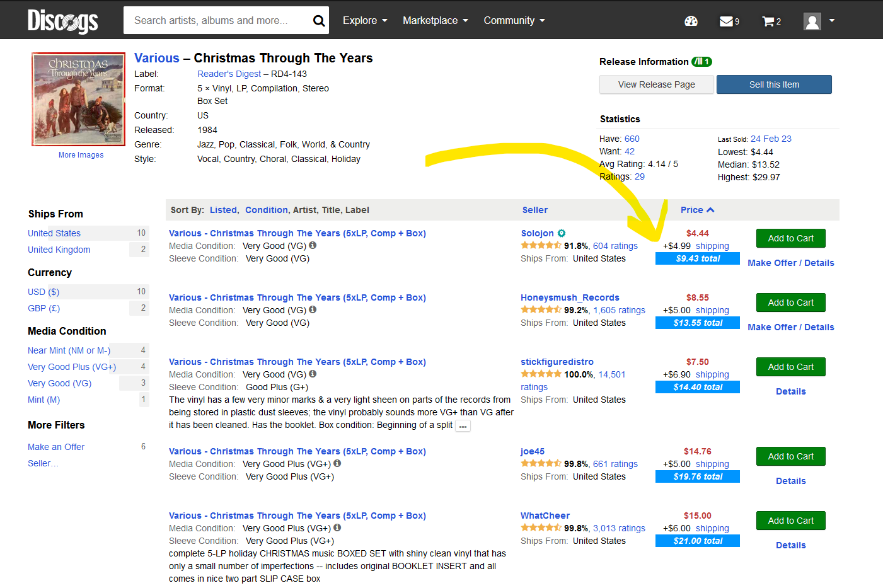Open Details for joe45 listing
The image size is (883, 588).
[790, 481]
